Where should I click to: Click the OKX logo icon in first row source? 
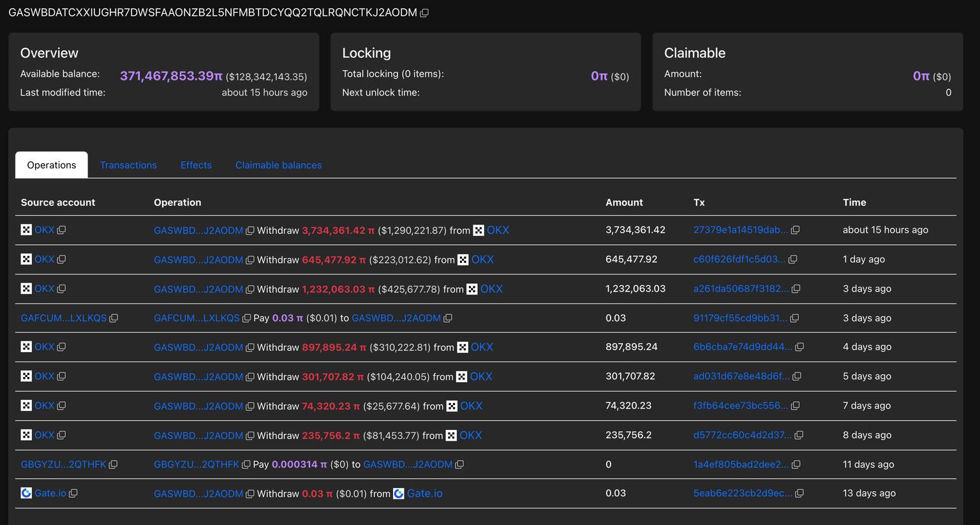coord(26,230)
